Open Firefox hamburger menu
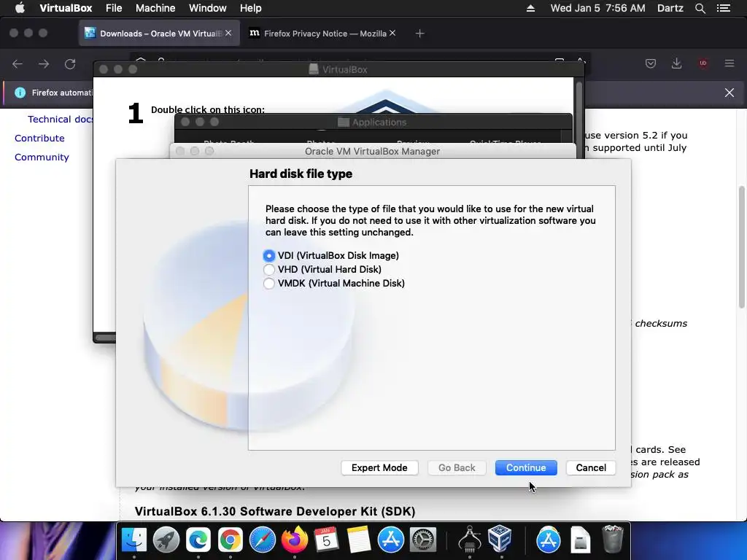 pos(729,63)
